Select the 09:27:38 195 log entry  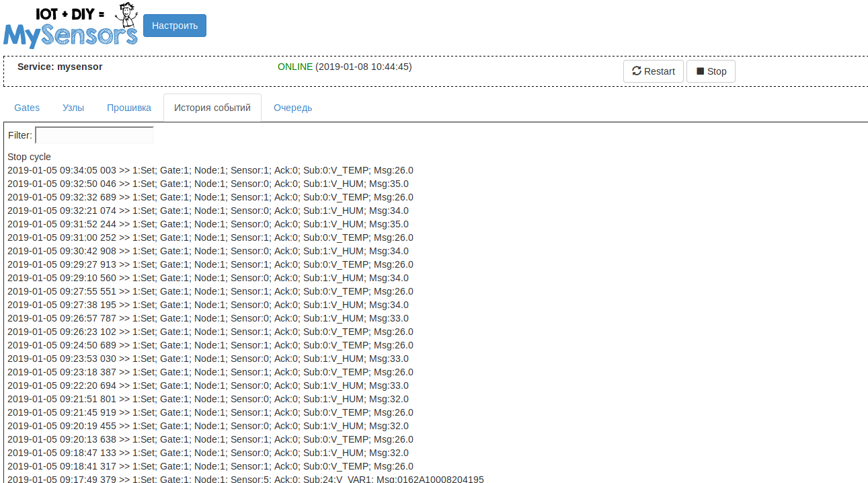click(208, 305)
